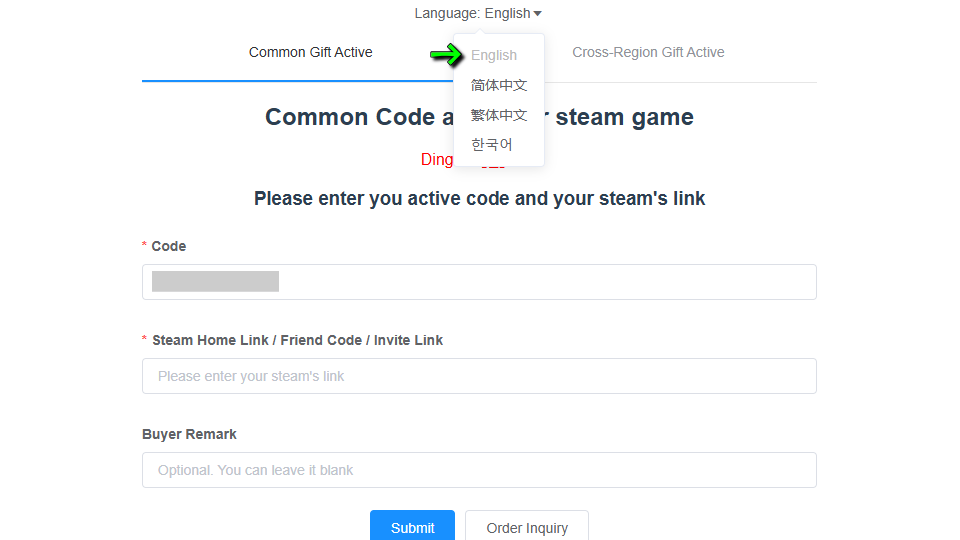Click the 'Code' field label

point(169,246)
